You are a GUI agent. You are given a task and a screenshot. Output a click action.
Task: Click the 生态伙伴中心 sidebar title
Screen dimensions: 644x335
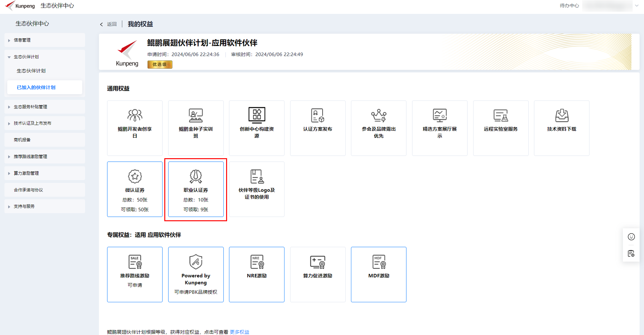point(32,24)
